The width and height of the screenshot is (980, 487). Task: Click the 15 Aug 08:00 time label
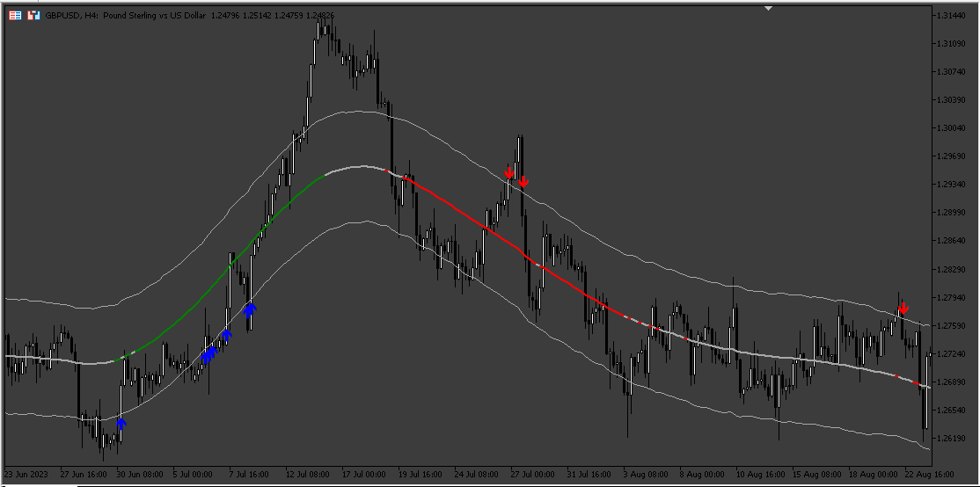pos(819,474)
